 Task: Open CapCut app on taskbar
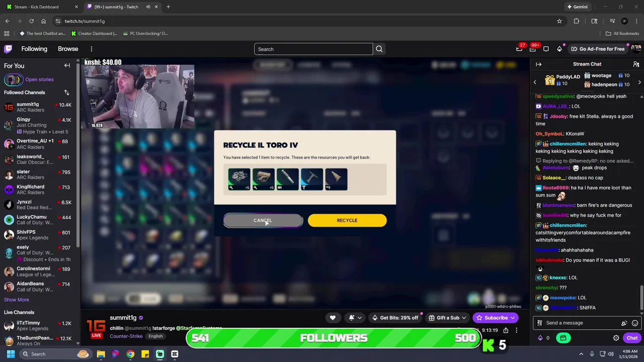coord(175,354)
